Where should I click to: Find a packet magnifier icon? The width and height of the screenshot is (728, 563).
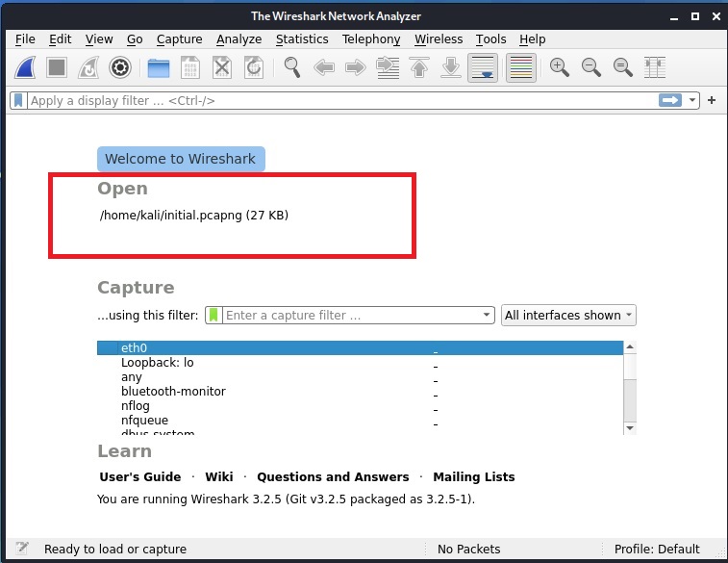[292, 67]
